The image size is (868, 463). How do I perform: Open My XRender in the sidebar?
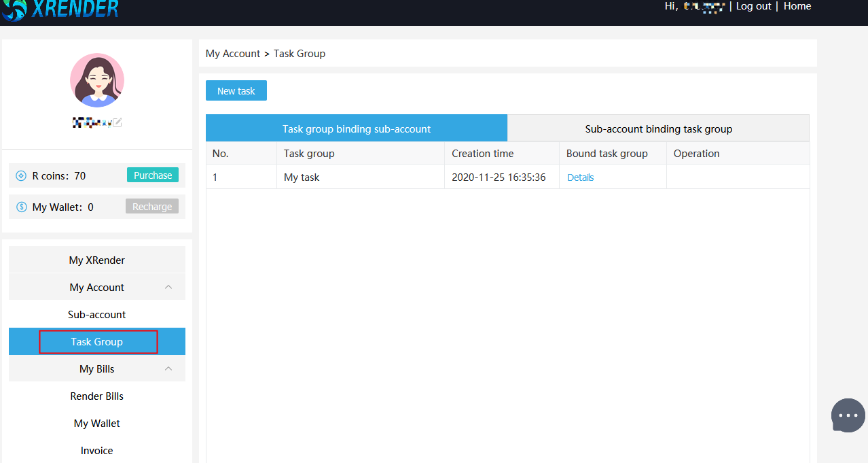coord(97,260)
